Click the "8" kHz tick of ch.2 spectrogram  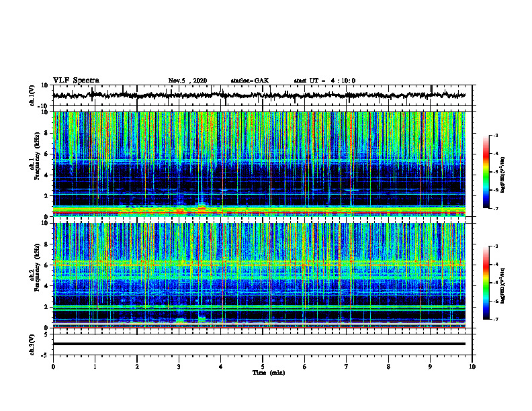point(47,244)
